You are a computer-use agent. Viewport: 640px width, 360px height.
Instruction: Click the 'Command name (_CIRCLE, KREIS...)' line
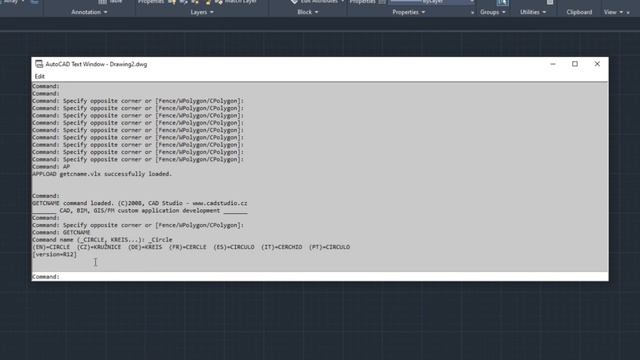(102, 240)
